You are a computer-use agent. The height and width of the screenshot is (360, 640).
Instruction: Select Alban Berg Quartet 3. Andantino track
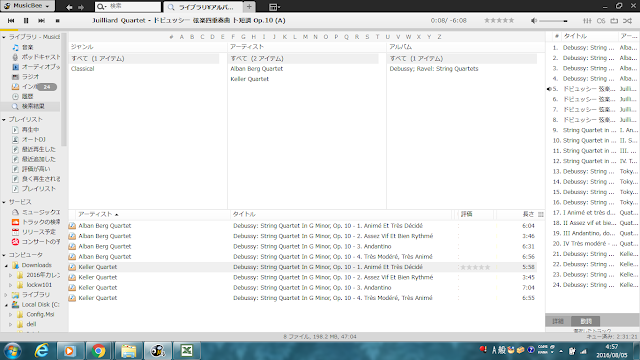302,247
